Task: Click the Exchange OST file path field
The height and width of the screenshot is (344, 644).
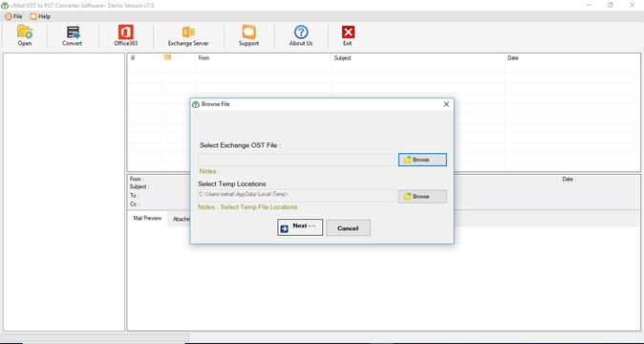Action: (x=296, y=160)
